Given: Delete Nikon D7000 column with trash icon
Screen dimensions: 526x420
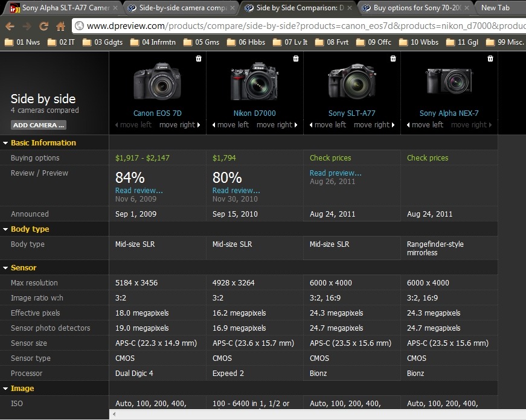Looking at the screenshot, I should point(296,59).
